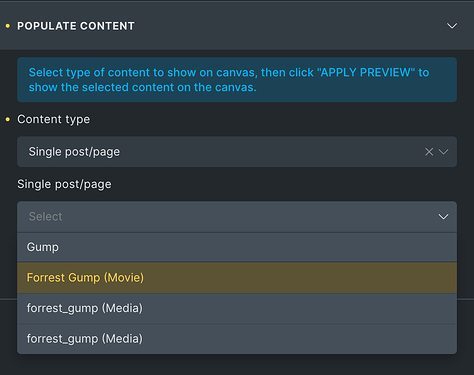The image size is (474, 375).
Task: Pick the last forrest_gump (Media) option
Action: tap(237, 339)
